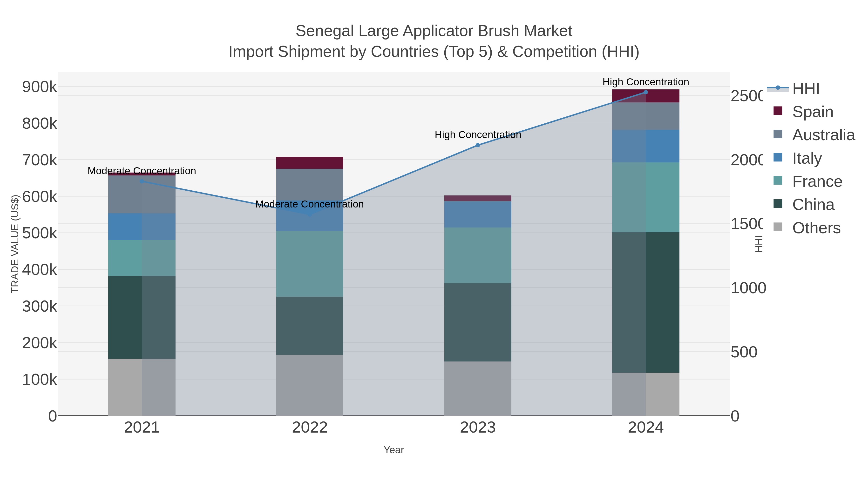Click the 2022 Australia bar segment

[310, 185]
